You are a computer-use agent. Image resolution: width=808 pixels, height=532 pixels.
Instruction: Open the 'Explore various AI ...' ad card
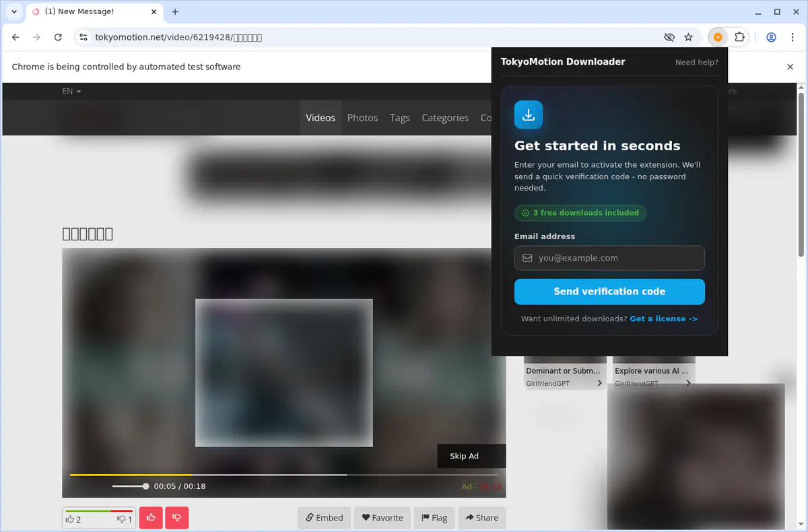point(653,374)
